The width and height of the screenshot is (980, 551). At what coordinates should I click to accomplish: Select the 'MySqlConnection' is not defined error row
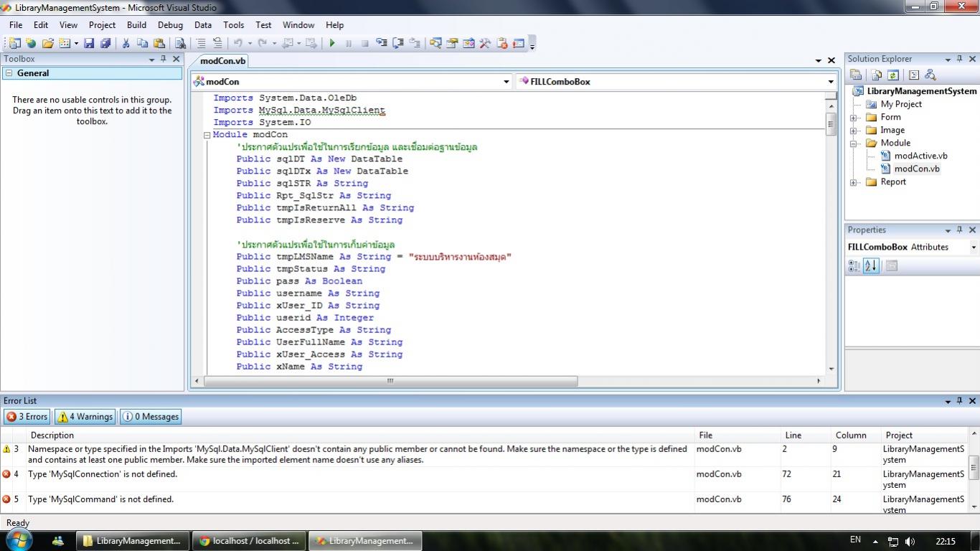tap(484, 479)
